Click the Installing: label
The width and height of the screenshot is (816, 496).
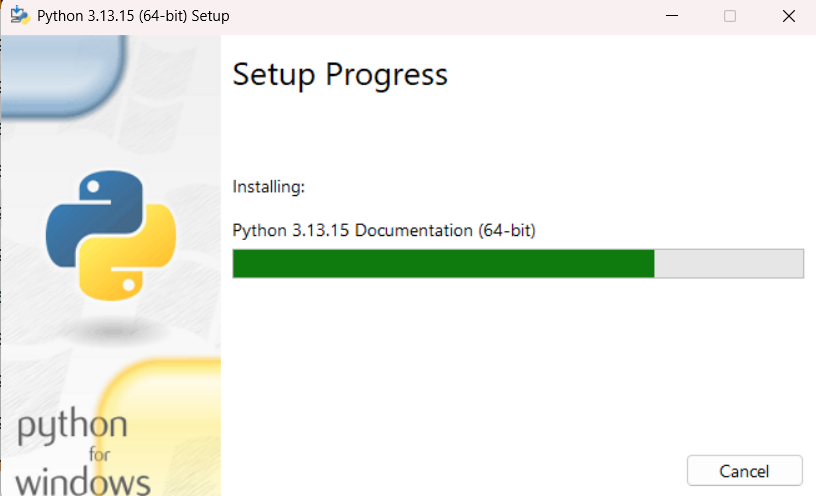[x=269, y=186]
